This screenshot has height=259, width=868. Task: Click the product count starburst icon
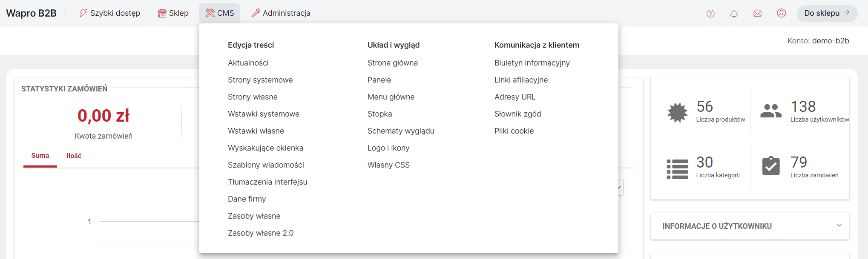(677, 113)
